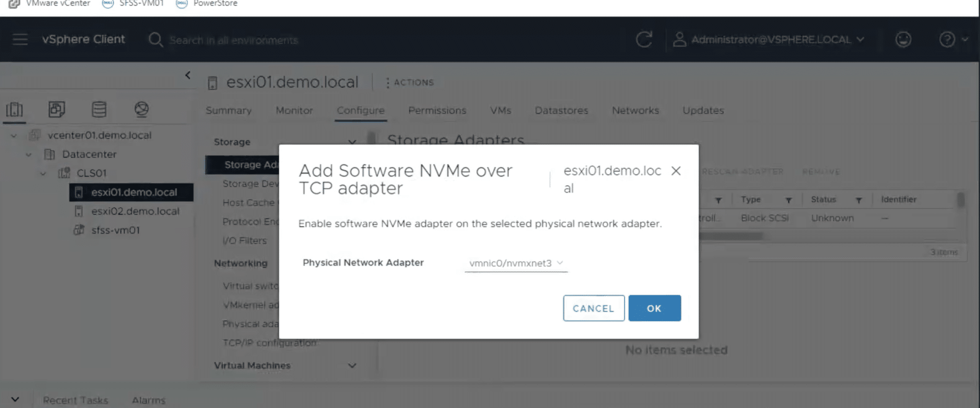980x408 pixels.
Task: Click the adapters table horizontal scrollbar
Action: click(730, 236)
